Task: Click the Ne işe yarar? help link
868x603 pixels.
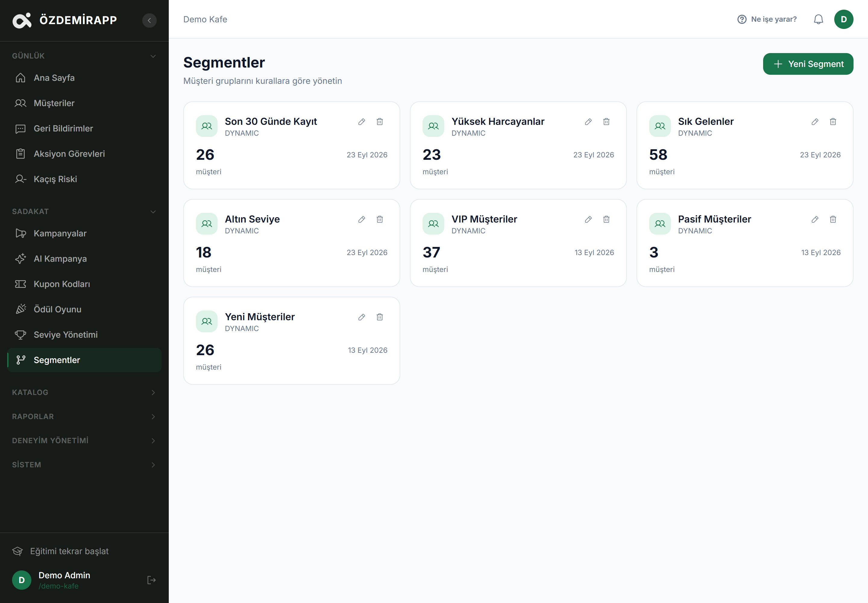Action: coord(767,19)
